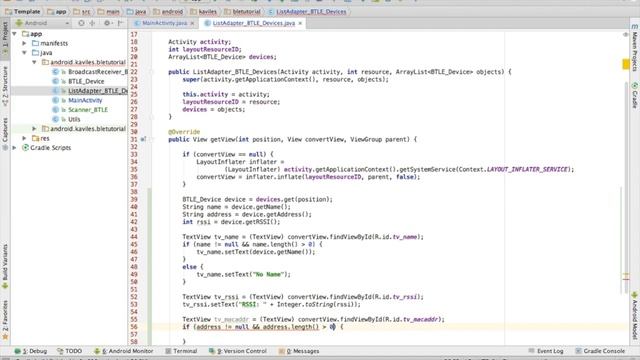The height and width of the screenshot is (360, 640).
Task: Open Scanner_BTLE class in tree
Action: 88,109
